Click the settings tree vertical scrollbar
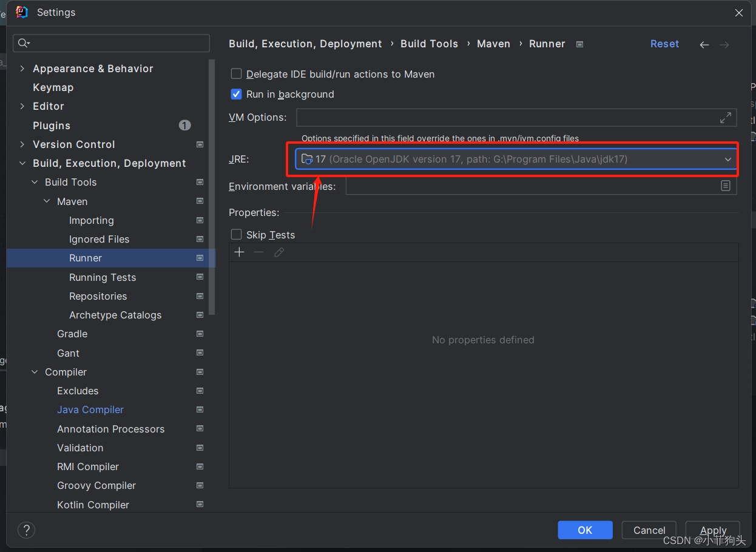This screenshot has height=552, width=756. point(212,187)
